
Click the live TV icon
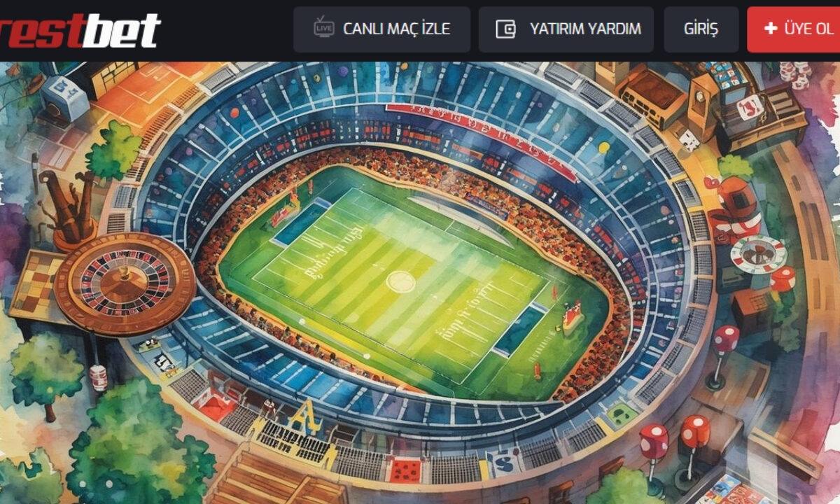coord(323,29)
